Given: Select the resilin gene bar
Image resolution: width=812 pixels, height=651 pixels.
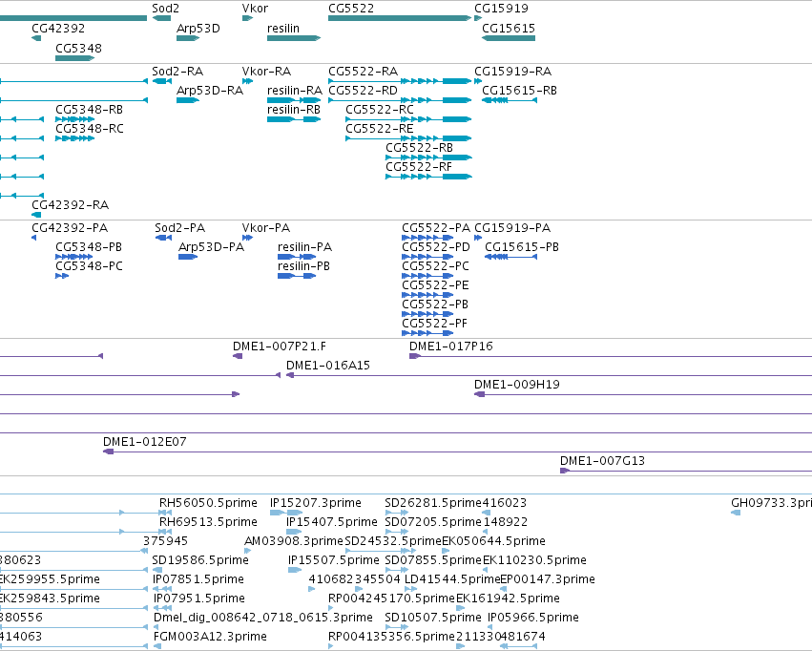Looking at the screenshot, I should click(x=294, y=38).
